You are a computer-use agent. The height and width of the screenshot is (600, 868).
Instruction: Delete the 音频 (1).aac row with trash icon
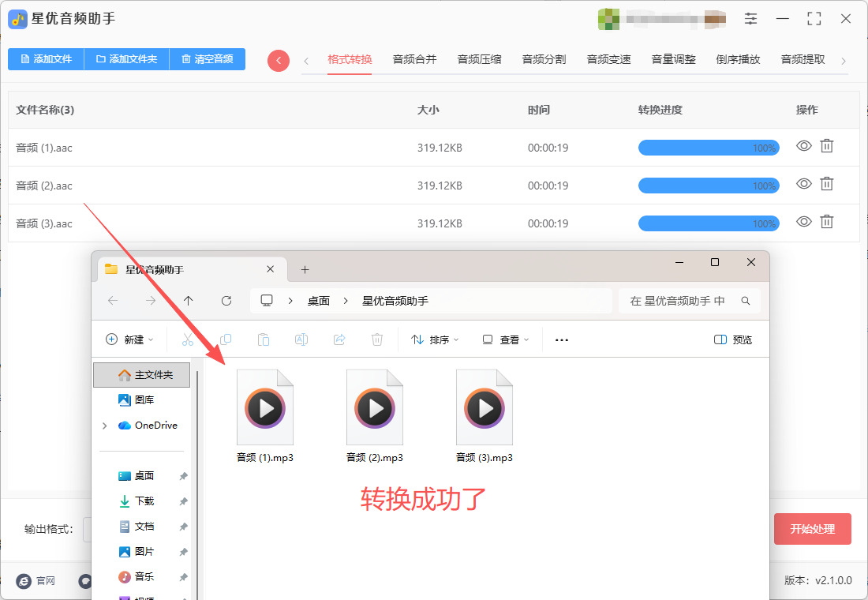point(826,146)
